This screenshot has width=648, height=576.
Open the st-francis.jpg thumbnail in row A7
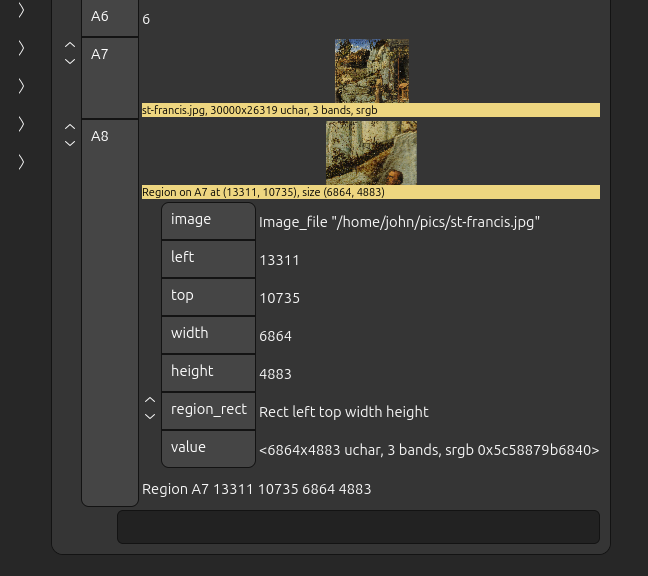(372, 71)
